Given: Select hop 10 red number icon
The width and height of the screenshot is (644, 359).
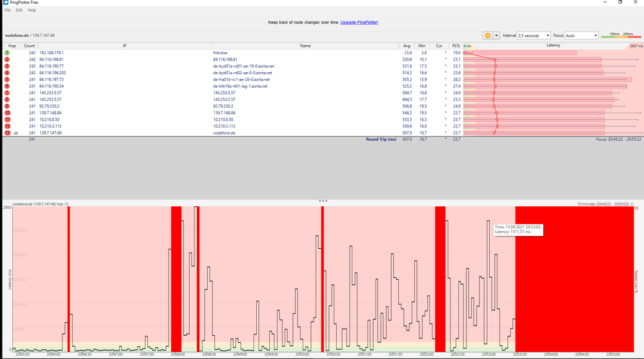Looking at the screenshot, I should coord(7,113).
